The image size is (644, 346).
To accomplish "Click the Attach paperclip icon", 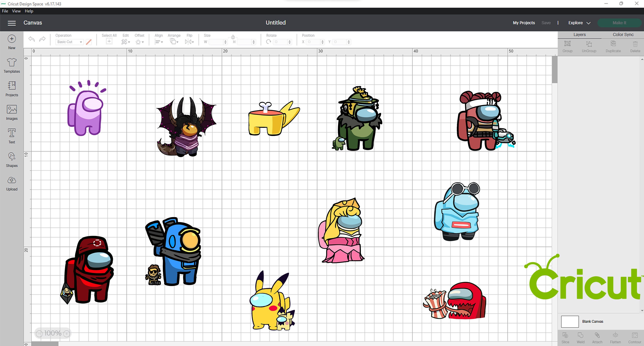I will point(597,335).
